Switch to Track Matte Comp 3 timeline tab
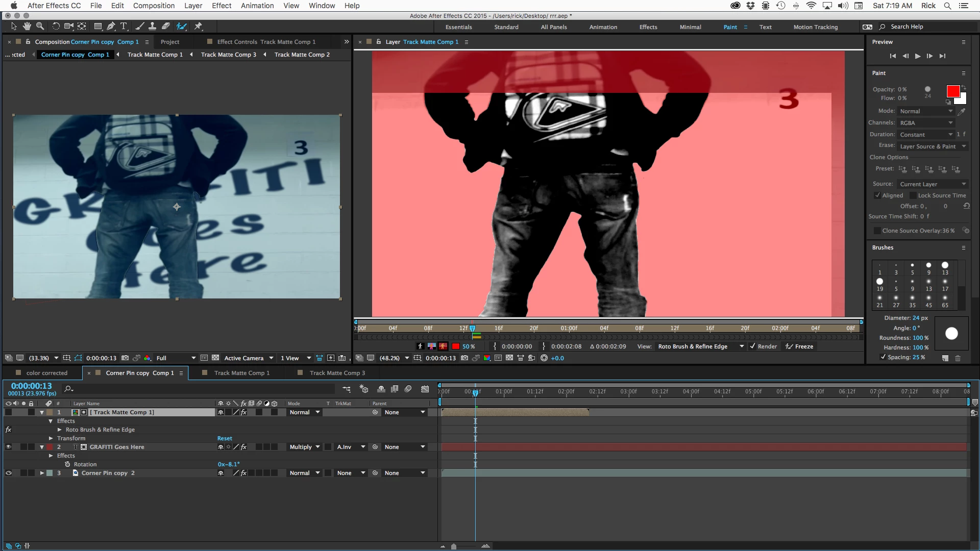This screenshot has width=980, height=551. (x=337, y=373)
